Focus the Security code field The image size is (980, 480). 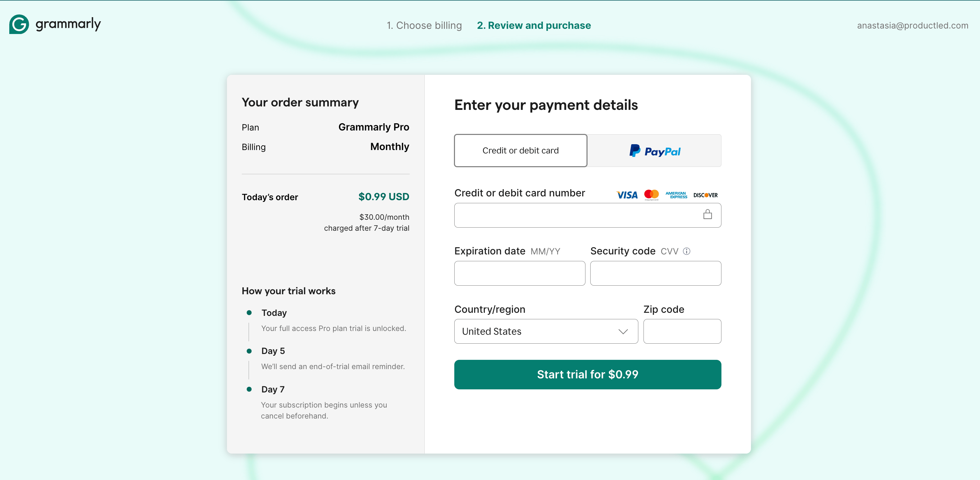pos(655,273)
